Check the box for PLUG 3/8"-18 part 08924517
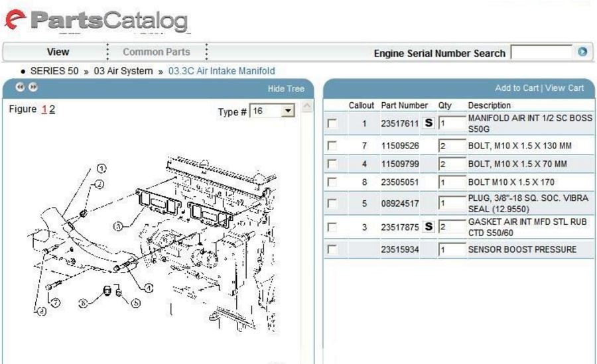Viewport: 597px width, 364px height. 332,204
